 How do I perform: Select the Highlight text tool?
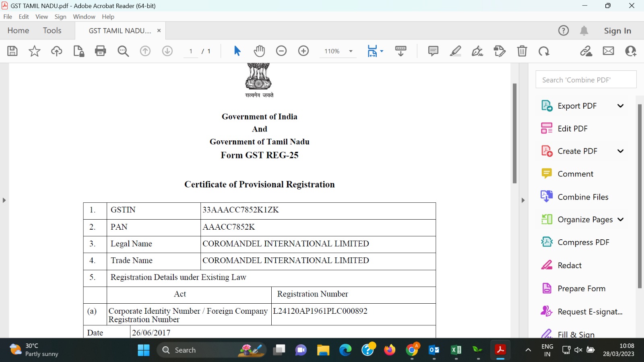point(455,51)
